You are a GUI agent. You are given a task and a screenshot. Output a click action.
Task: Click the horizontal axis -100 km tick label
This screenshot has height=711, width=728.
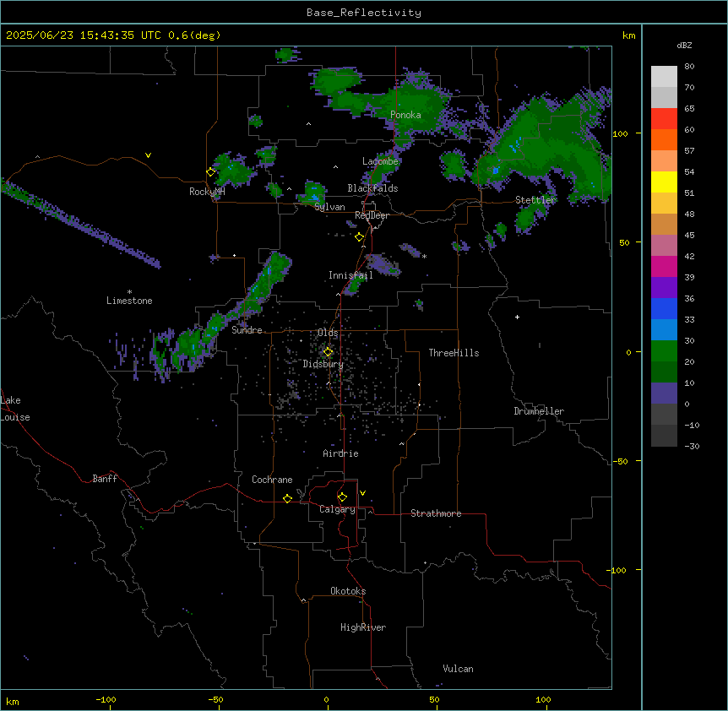tap(106, 700)
